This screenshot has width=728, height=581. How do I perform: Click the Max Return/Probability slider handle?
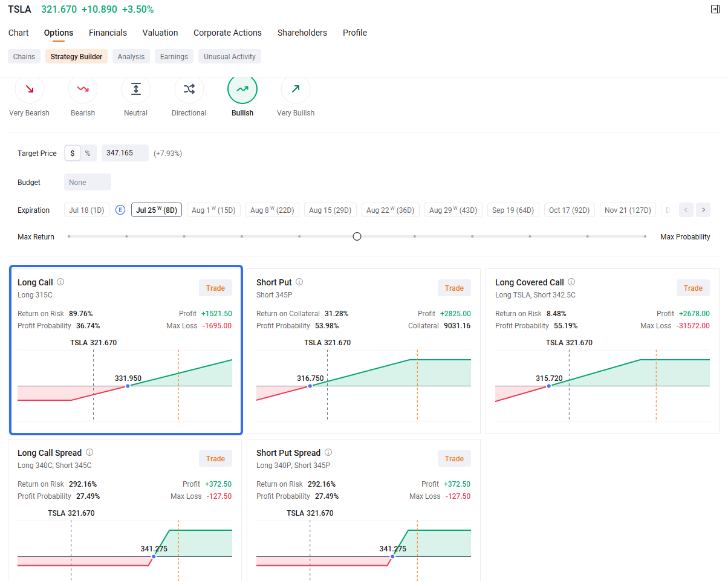[x=357, y=236]
